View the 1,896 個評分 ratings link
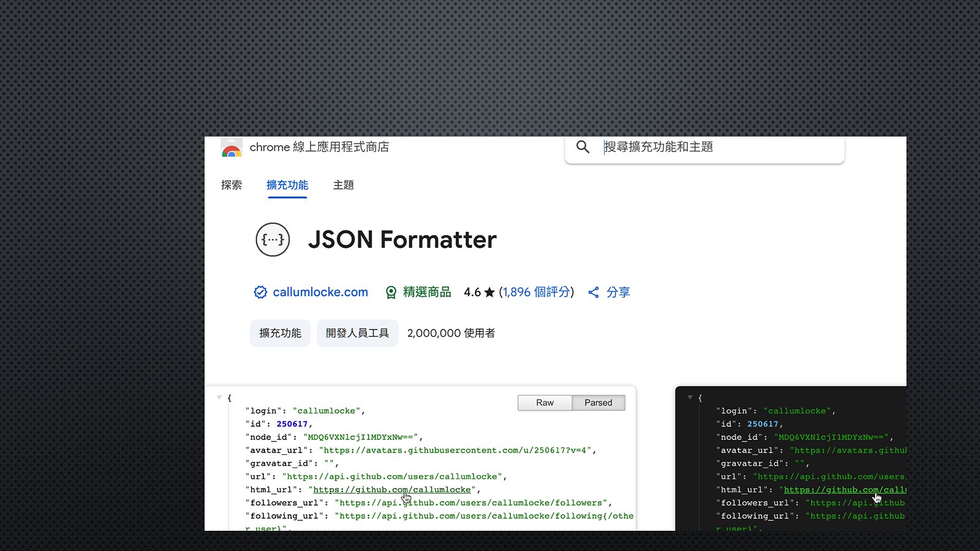This screenshot has height=551, width=980. click(537, 293)
